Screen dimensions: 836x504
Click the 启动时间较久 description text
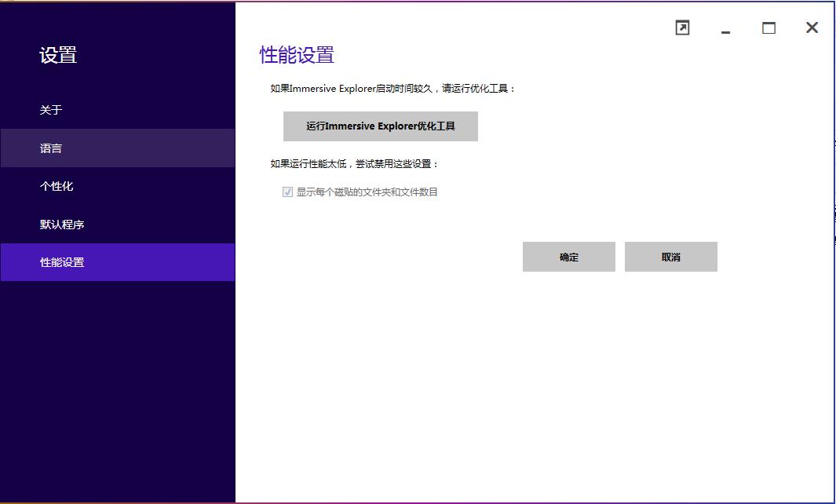(x=392, y=89)
